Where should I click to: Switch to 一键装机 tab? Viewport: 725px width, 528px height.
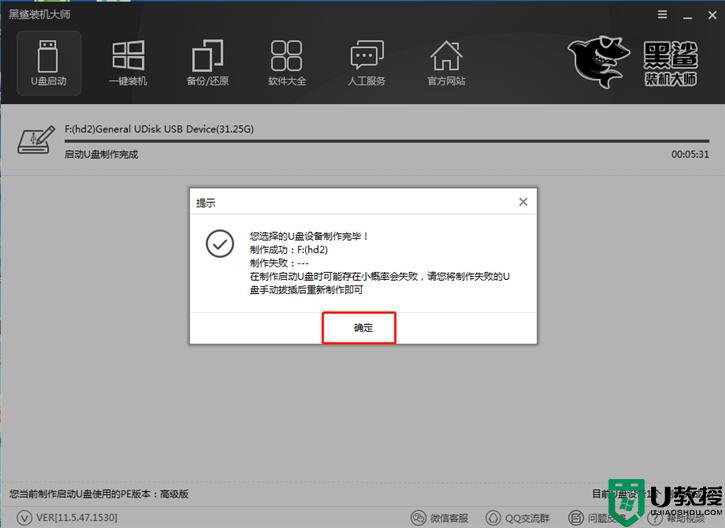(128, 63)
